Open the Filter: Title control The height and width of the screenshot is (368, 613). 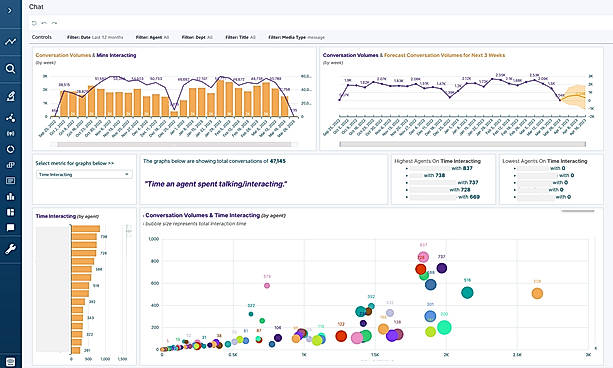pyautogui.click(x=240, y=37)
